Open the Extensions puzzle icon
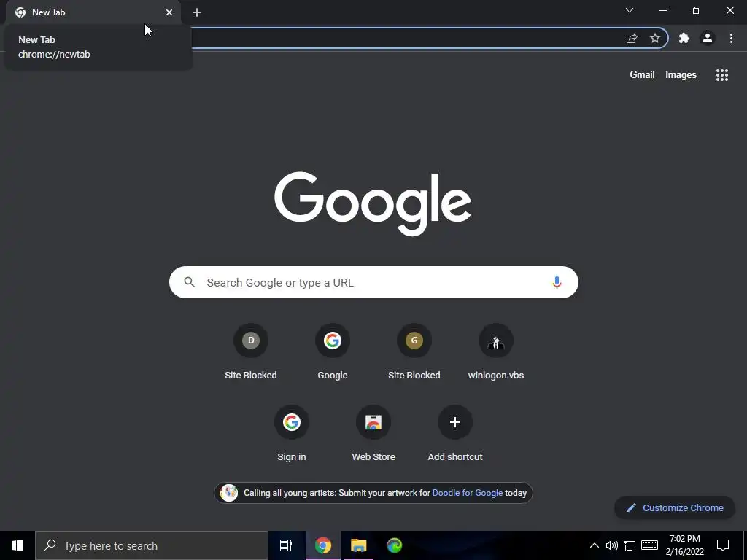 (684, 38)
